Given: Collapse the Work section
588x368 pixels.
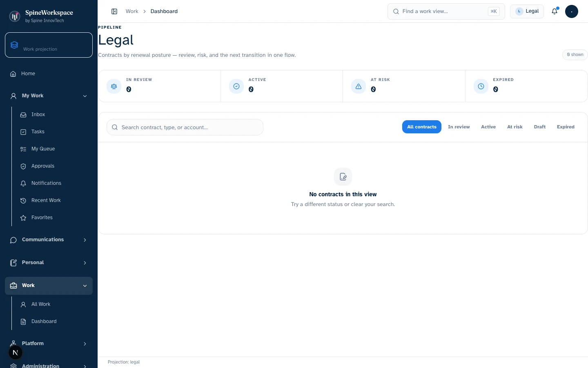Looking at the screenshot, I should coord(49,285).
